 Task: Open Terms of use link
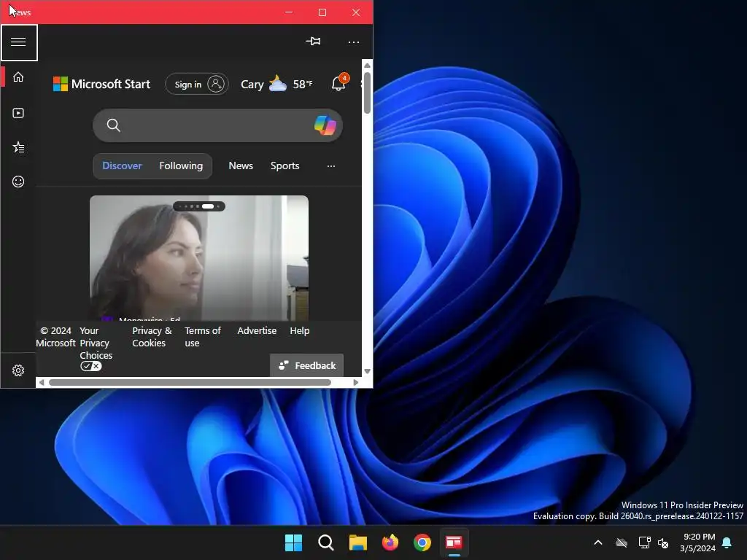[x=203, y=337]
